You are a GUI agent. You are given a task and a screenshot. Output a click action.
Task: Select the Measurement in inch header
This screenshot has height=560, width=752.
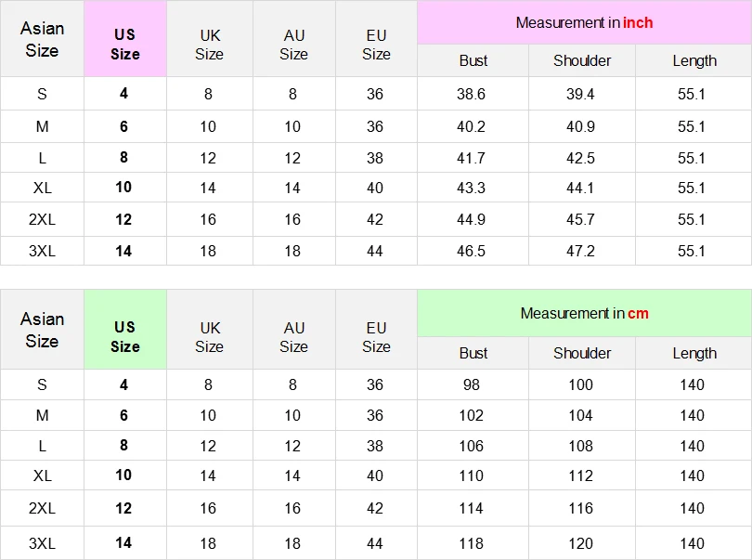tap(584, 22)
